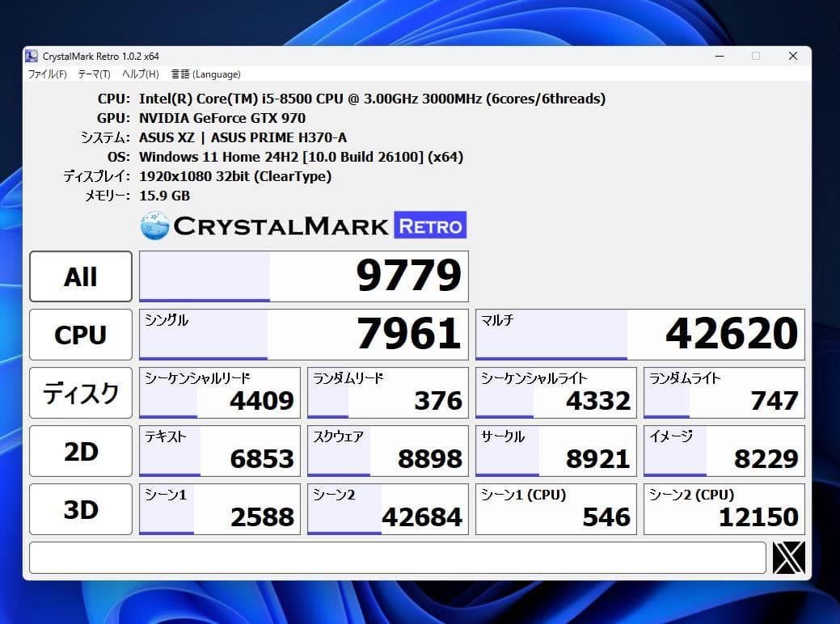Click the text field at the bottom
The image size is (840, 624).
[398, 558]
